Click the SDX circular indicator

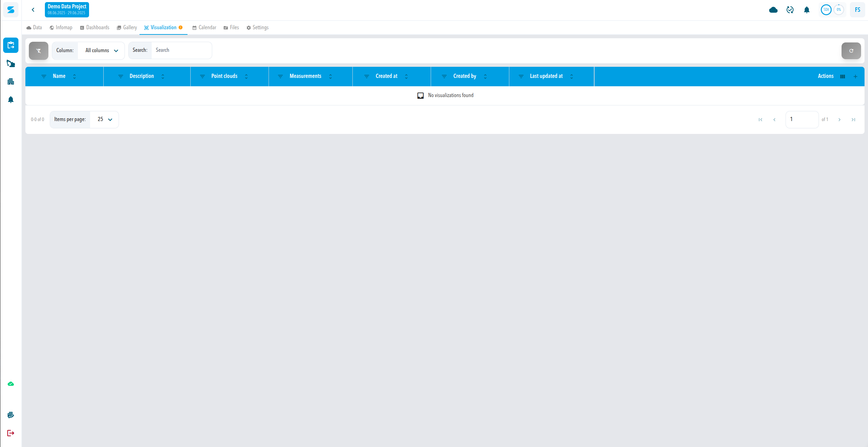(x=826, y=10)
